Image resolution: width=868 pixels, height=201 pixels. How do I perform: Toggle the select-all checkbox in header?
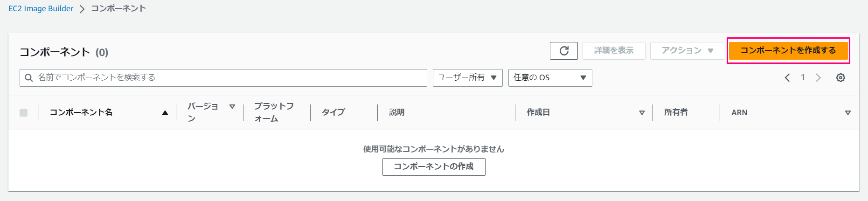(24, 113)
